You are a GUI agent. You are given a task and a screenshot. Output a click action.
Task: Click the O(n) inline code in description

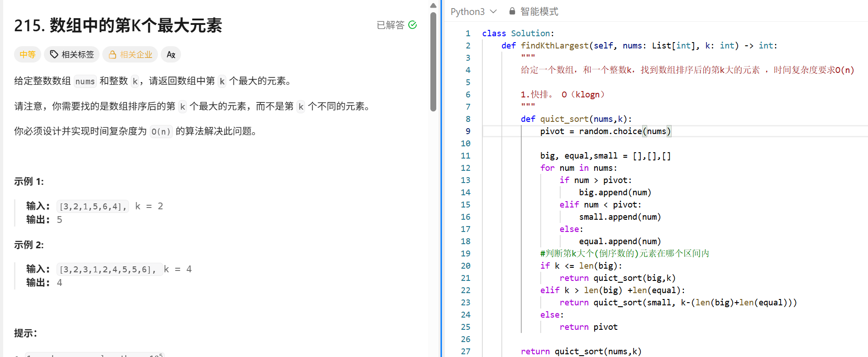161,131
